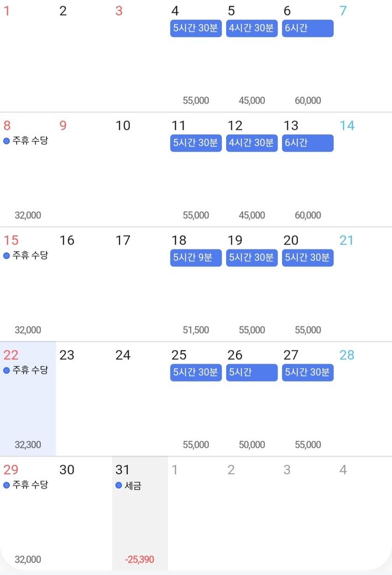Click the -25,390 tax amount
The image size is (392, 575).
139,560
